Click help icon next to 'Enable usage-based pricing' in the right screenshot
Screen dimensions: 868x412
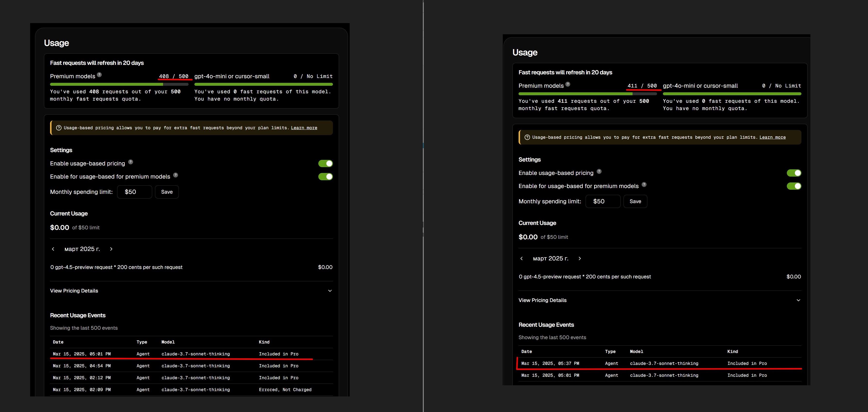click(599, 172)
